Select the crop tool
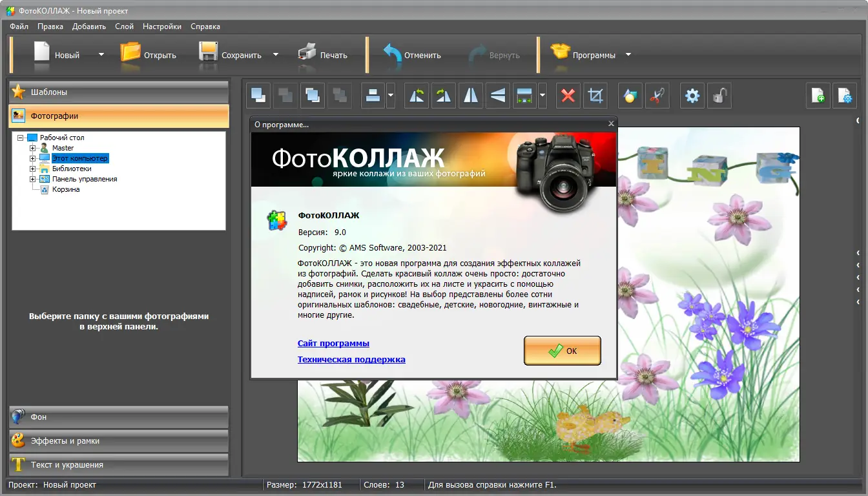This screenshot has height=496, width=868. tap(595, 96)
